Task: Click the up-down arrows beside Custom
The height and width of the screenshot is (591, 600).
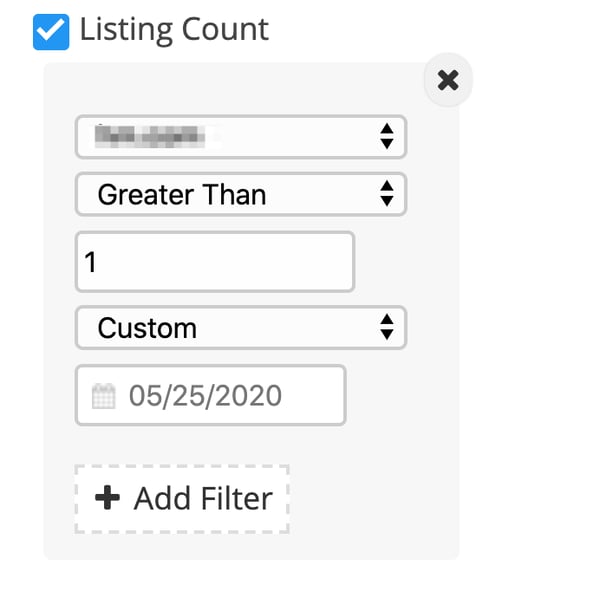Action: pos(387,327)
